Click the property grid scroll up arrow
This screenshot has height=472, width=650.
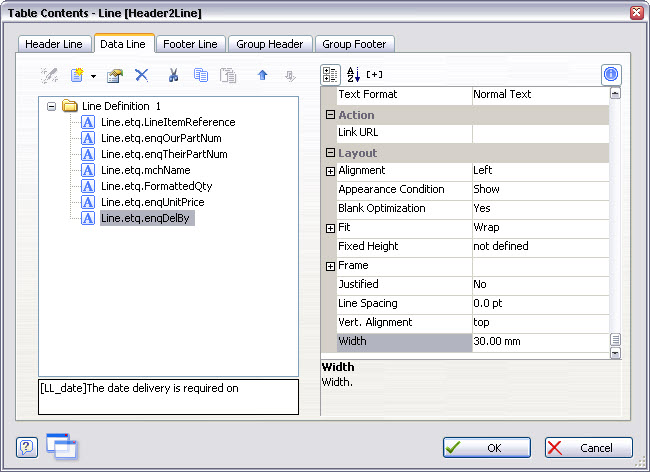coord(615,93)
